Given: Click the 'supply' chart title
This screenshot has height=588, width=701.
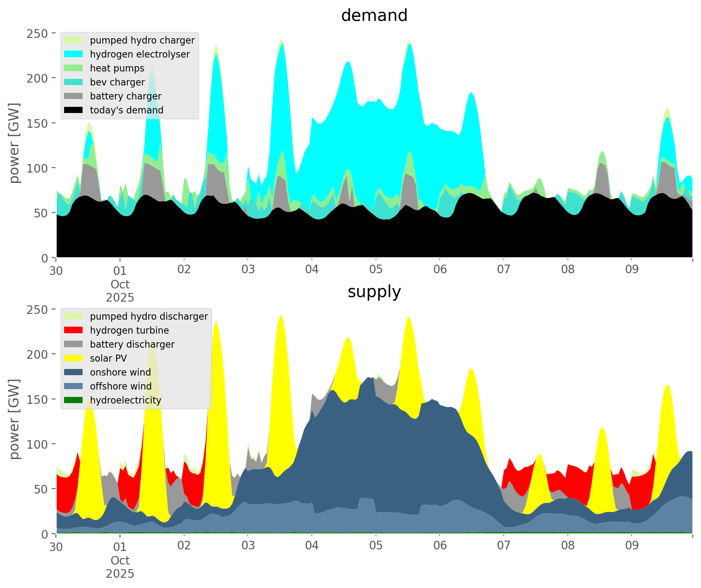Looking at the screenshot, I should point(374,292).
